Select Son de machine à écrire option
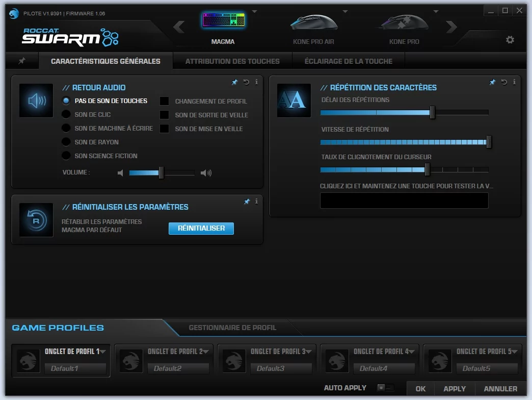Viewport: 532px width, 400px height. (x=66, y=128)
